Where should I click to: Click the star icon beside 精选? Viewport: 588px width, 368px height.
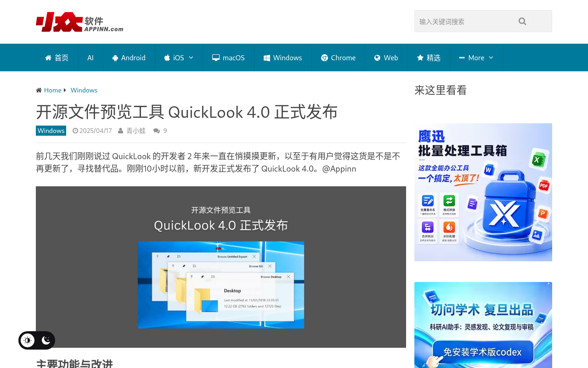(420, 57)
